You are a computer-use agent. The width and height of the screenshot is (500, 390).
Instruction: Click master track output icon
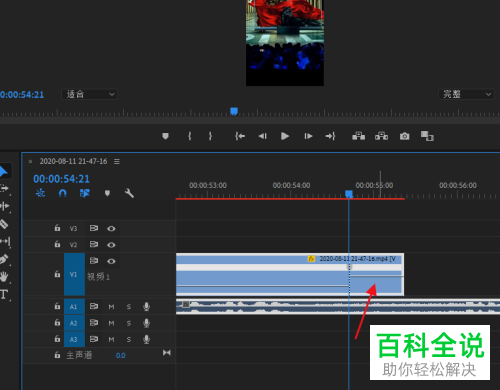167,353
